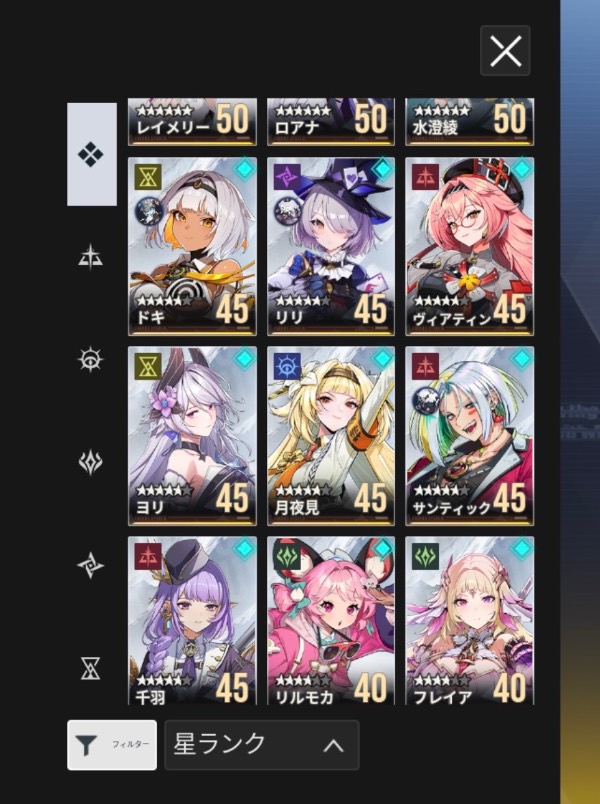
Task: Choose the ヨリ character card
Action: [x=192, y=436]
